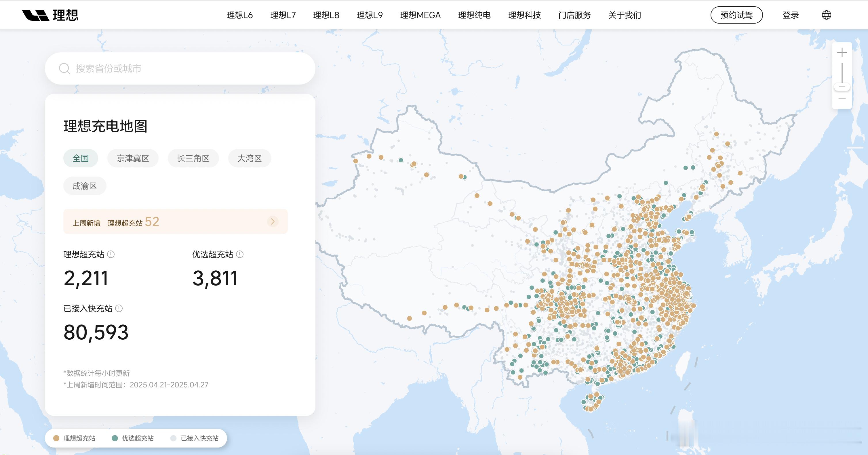This screenshot has height=455, width=868.
Task: Open the 理想纯电 menu
Action: 474,15
